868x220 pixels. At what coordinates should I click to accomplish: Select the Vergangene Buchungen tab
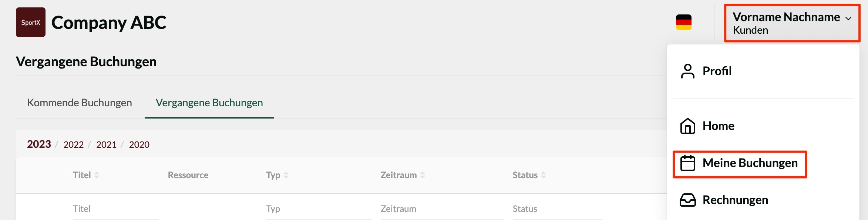click(x=209, y=103)
